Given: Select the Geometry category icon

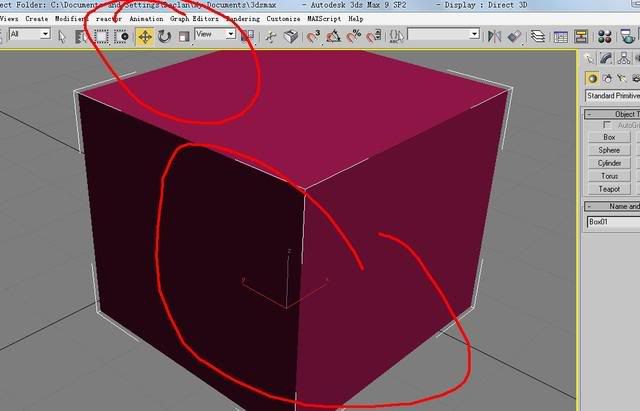Looking at the screenshot, I should (593, 77).
